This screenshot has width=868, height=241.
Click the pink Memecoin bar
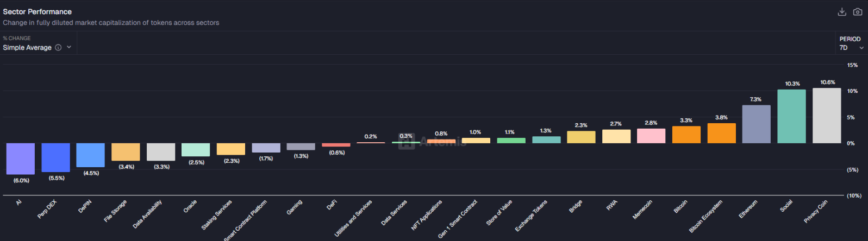tap(651, 136)
